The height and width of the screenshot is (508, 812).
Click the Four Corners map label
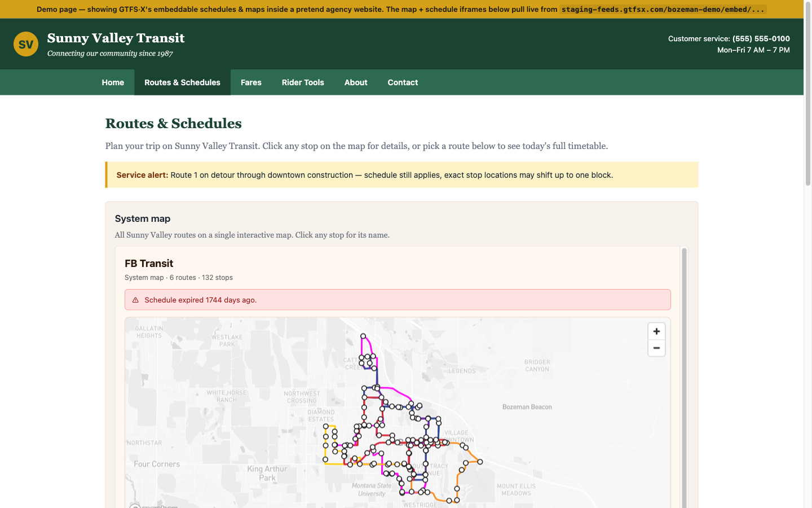point(157,464)
